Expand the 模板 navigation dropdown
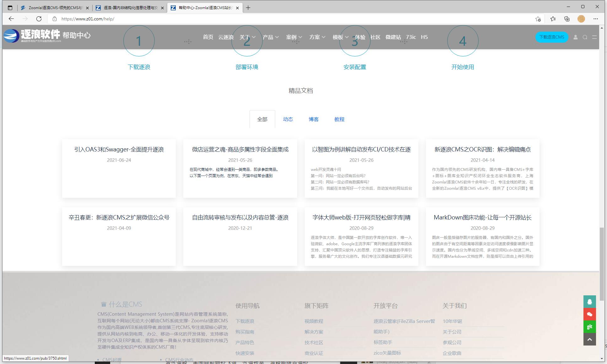The height and width of the screenshot is (364, 607). tap(341, 37)
